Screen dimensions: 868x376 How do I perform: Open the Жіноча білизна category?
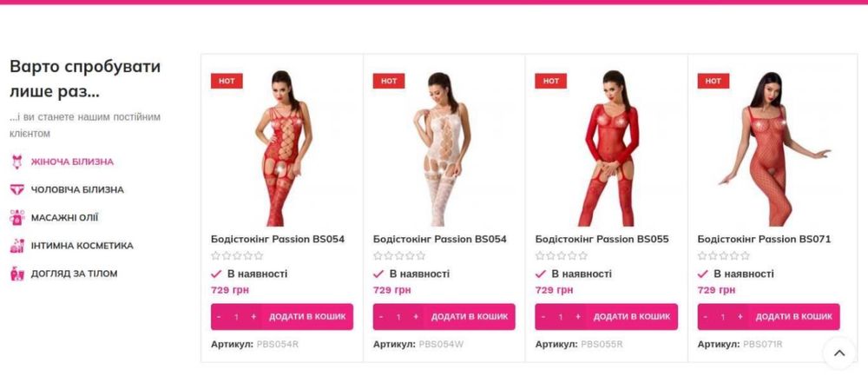tap(72, 162)
